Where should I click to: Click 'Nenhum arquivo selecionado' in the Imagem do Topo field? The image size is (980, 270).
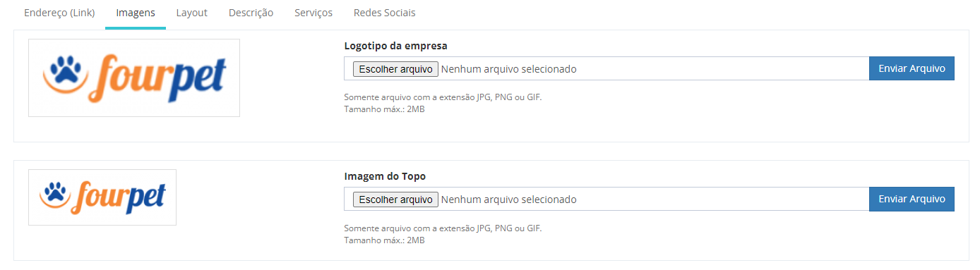point(508,200)
